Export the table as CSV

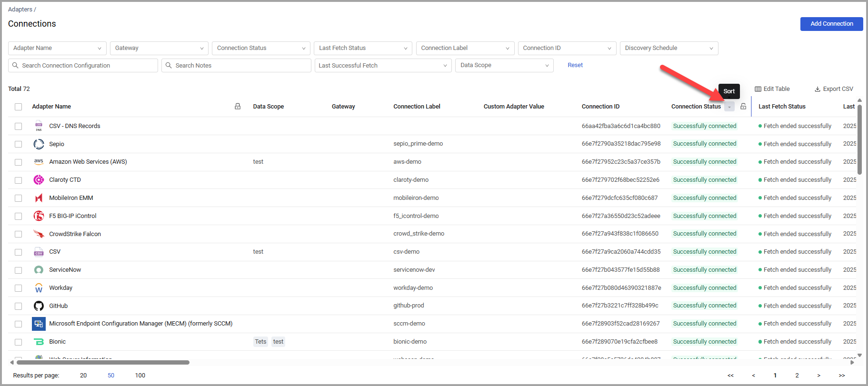point(834,89)
